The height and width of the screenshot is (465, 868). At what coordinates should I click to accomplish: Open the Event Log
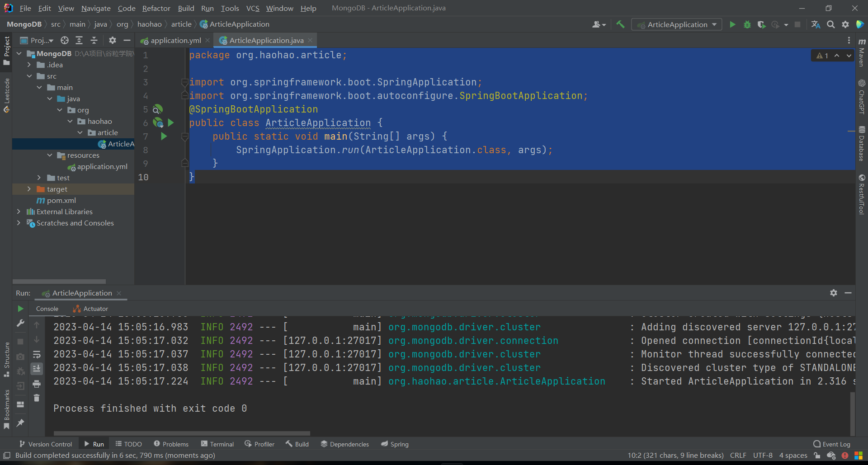tap(832, 444)
